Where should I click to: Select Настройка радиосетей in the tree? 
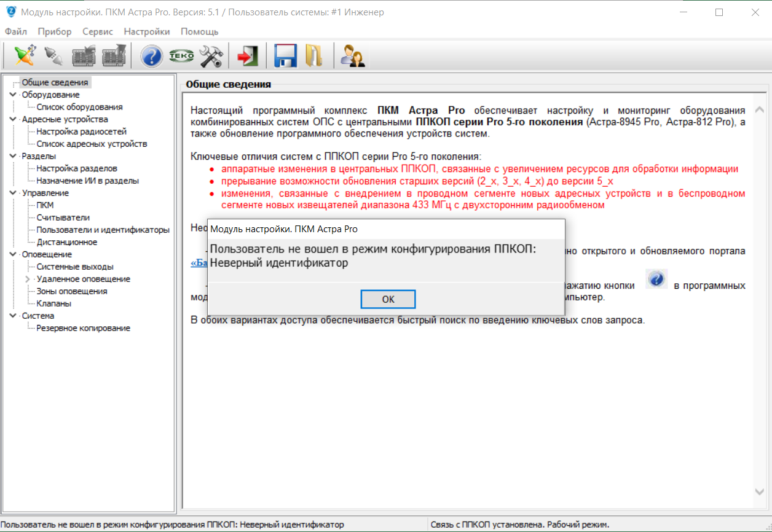(81, 131)
